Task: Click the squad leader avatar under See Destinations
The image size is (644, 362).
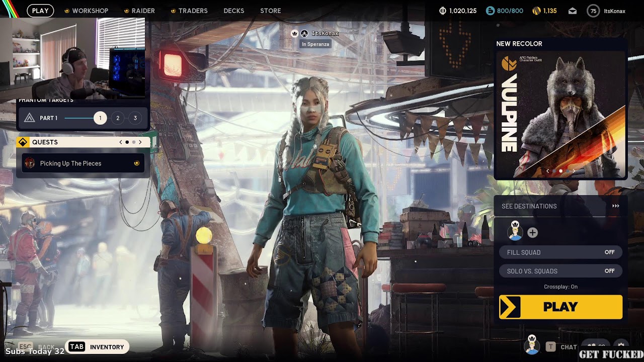Action: tap(515, 231)
